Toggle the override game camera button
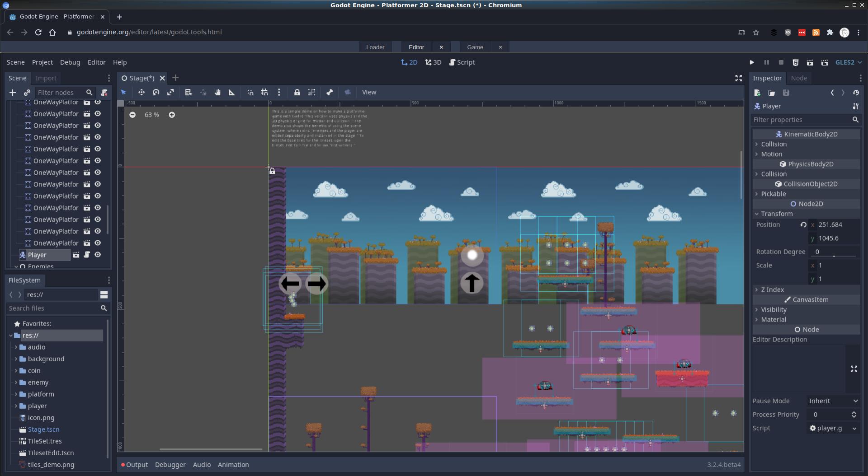This screenshot has width=868, height=476. click(348, 92)
